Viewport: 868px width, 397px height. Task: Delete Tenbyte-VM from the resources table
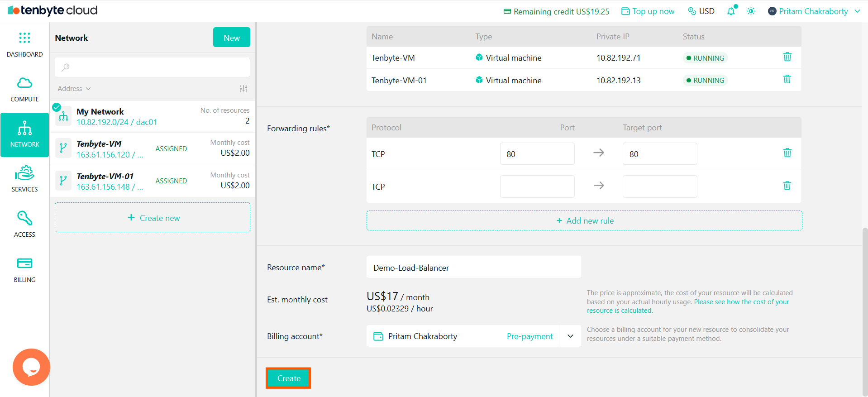[787, 57]
